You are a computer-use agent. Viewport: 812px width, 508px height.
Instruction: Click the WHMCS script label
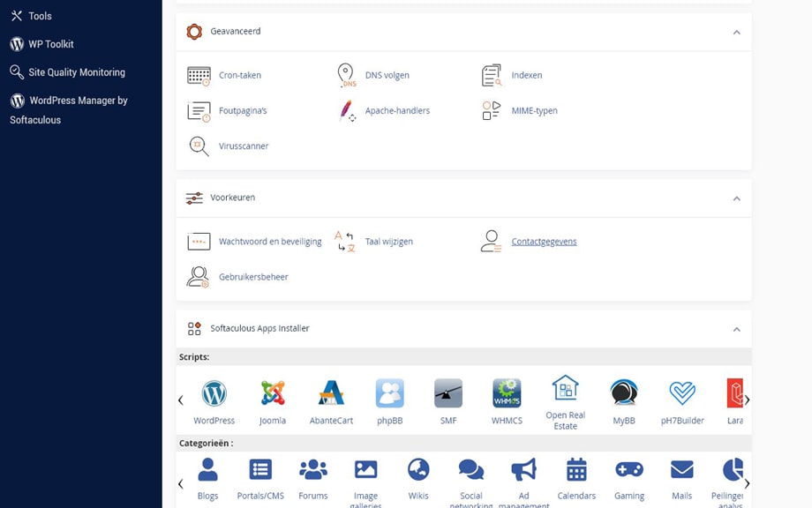507,421
